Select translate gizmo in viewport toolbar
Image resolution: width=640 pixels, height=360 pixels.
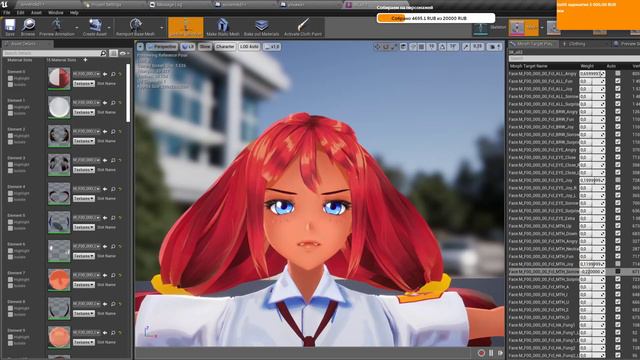click(x=377, y=47)
